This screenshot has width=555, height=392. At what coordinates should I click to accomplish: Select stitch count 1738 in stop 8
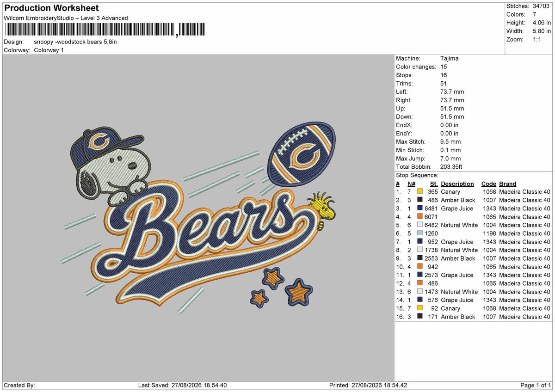tap(431, 250)
